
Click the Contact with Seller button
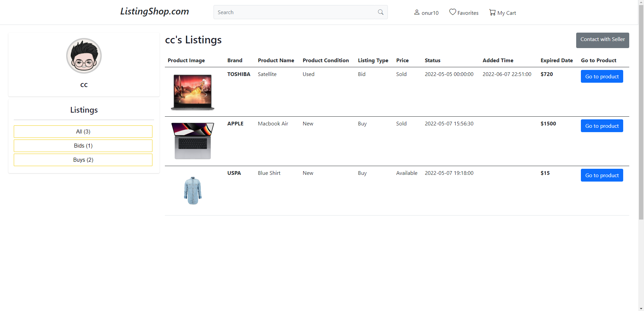(602, 40)
